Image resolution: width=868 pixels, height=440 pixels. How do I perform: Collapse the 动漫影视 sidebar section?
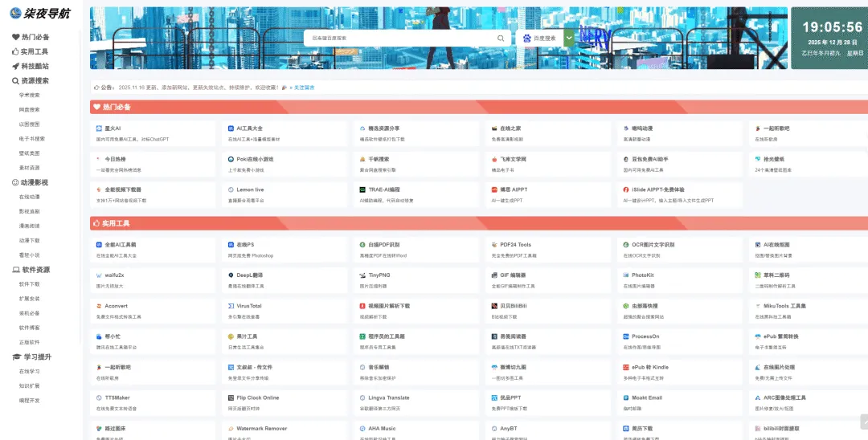(x=30, y=182)
